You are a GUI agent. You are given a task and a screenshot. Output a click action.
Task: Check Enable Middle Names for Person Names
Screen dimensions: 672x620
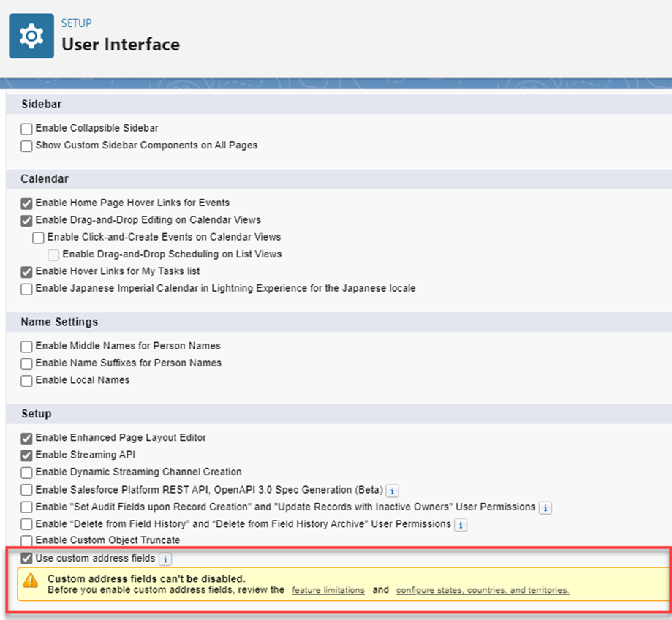(27, 347)
